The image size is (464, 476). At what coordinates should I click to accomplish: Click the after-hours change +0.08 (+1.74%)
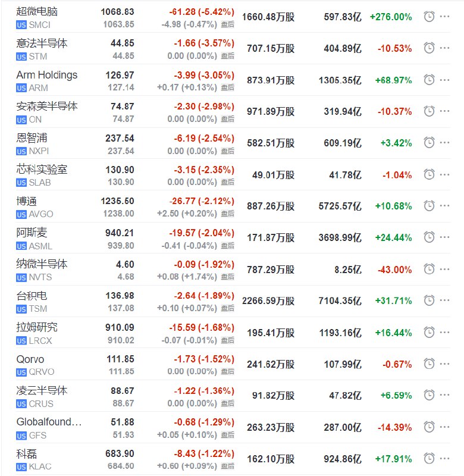[x=187, y=277]
